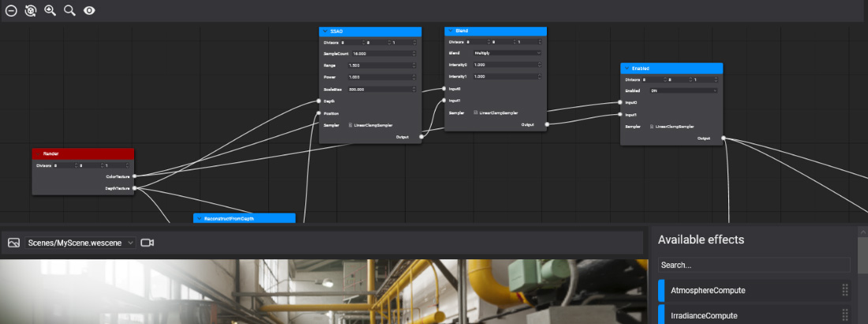
Task: Collapse the Blend node
Action: pos(450,32)
